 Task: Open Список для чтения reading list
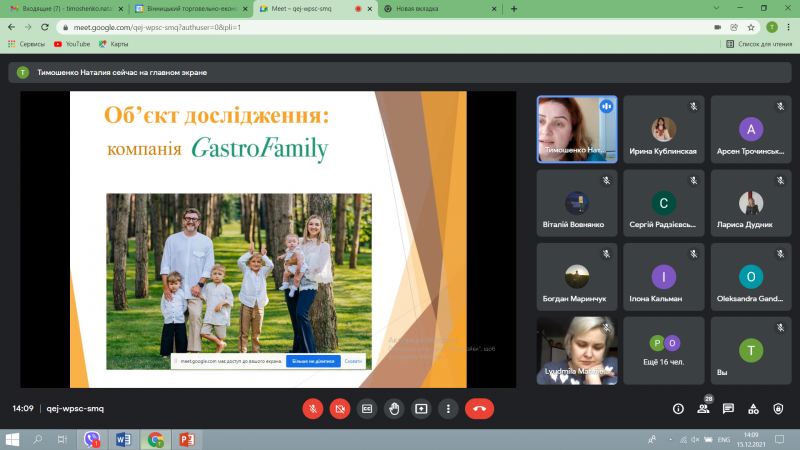point(759,44)
